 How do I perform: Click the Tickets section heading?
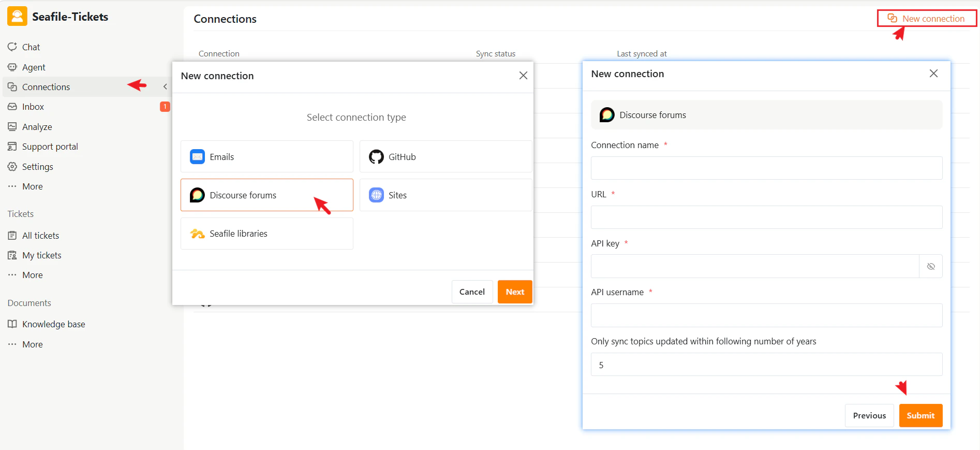tap(21, 214)
